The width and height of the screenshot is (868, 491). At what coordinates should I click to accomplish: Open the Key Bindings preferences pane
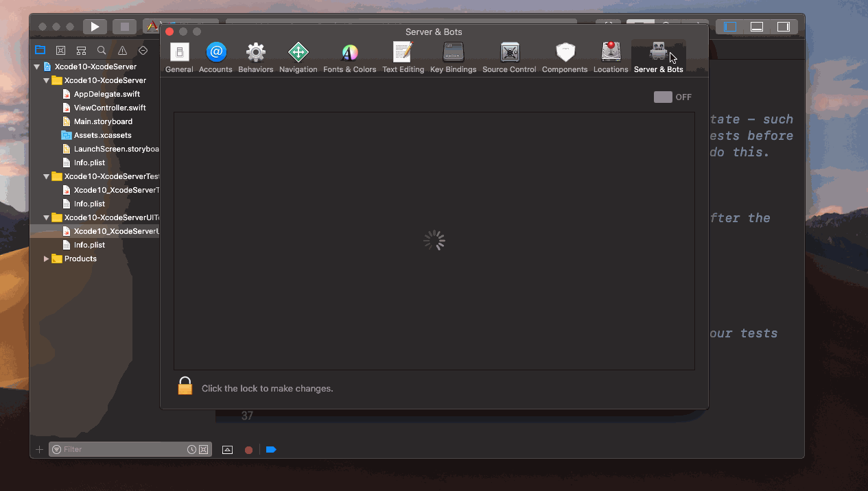453,58
